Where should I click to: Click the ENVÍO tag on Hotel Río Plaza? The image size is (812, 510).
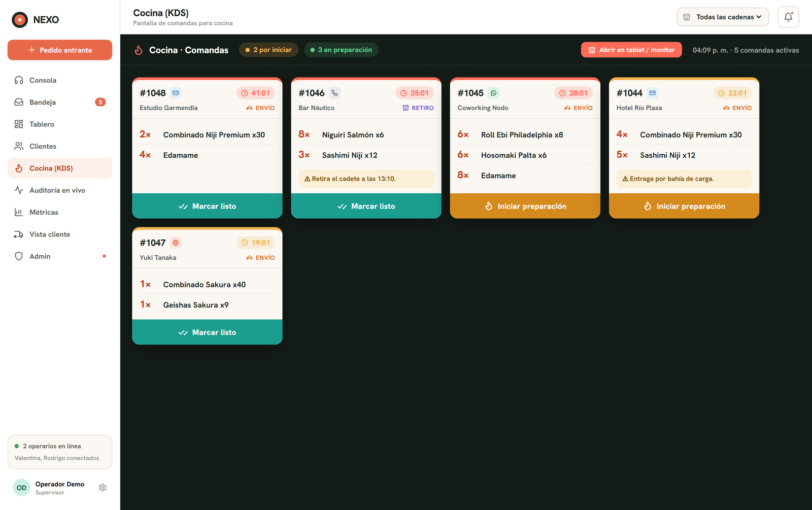[737, 108]
